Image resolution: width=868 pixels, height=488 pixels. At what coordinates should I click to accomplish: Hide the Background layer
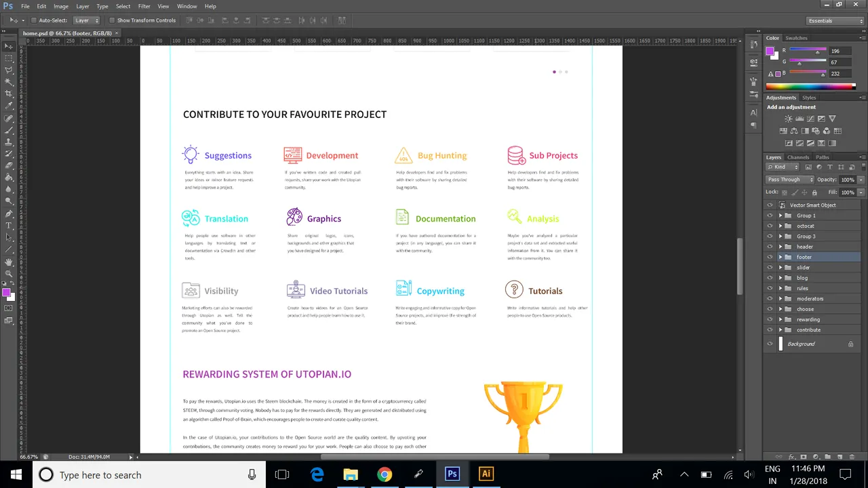point(770,344)
